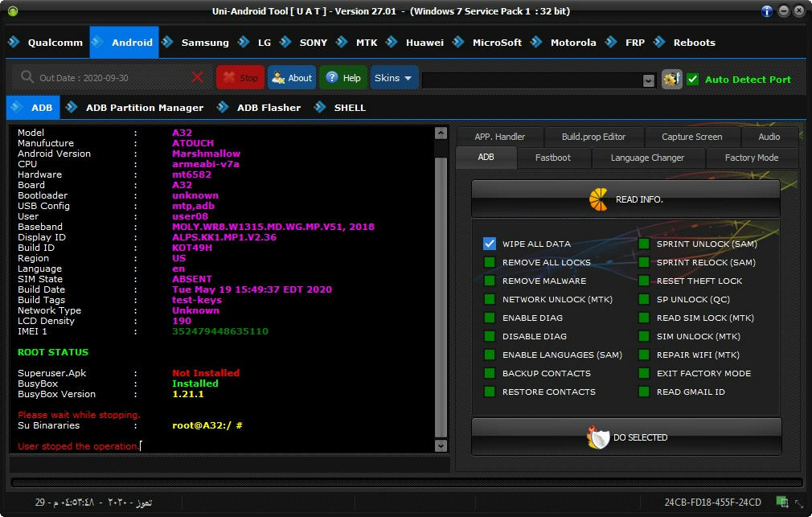Screen dimensions: 812x517
Task: Open the About dialog
Action: [292, 78]
